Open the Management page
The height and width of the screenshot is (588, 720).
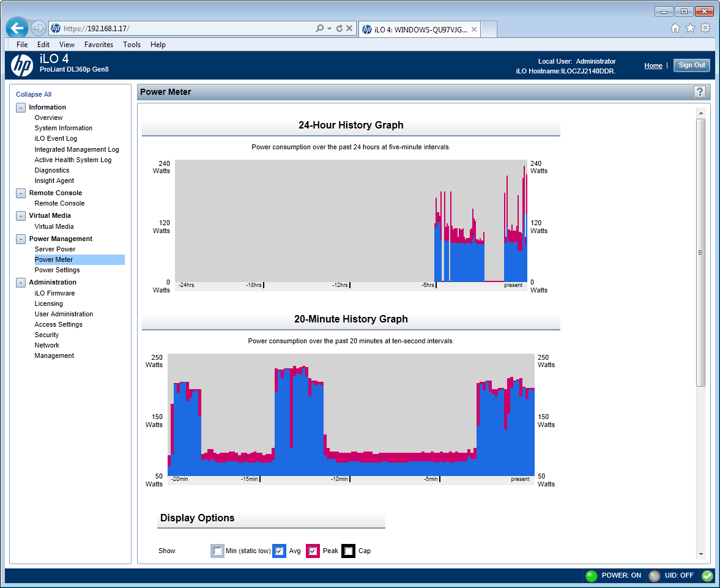(54, 356)
